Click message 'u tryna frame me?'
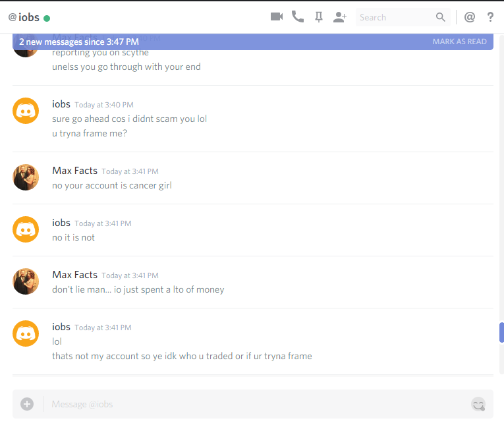The width and height of the screenshot is (504, 435). [x=90, y=133]
